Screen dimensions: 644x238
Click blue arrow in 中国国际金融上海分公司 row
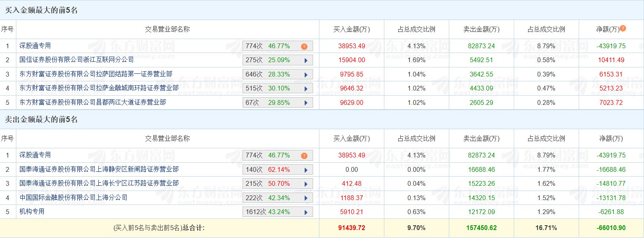pyautogui.click(x=306, y=198)
